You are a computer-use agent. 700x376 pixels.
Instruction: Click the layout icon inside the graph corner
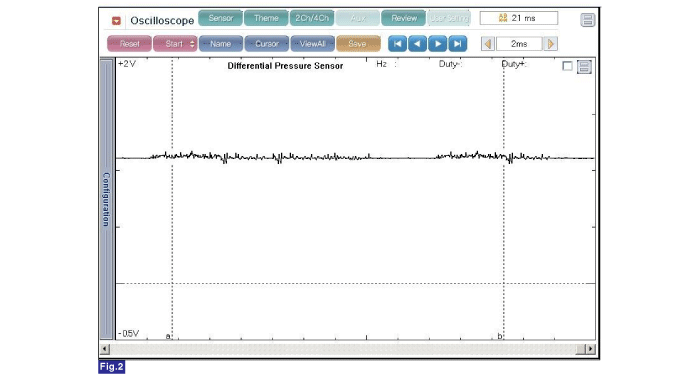584,67
